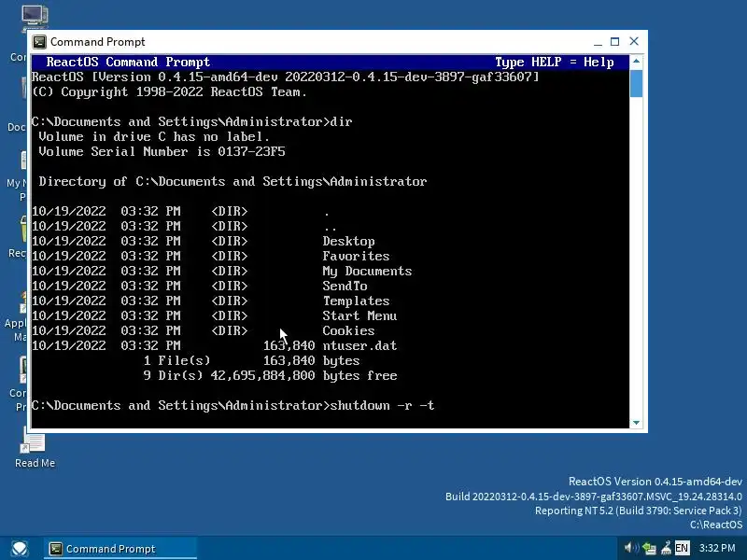Click the 'Templates' directory entry
Image resolution: width=747 pixels, height=560 pixels.
coord(356,301)
